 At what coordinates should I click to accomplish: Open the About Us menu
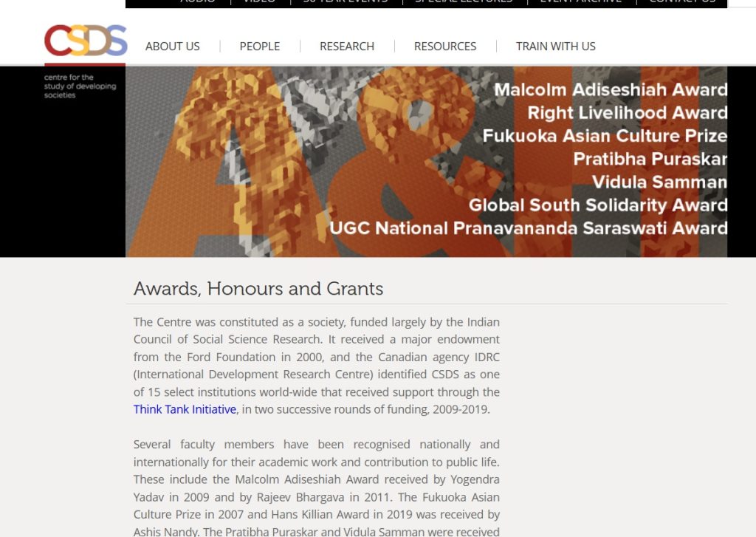172,46
